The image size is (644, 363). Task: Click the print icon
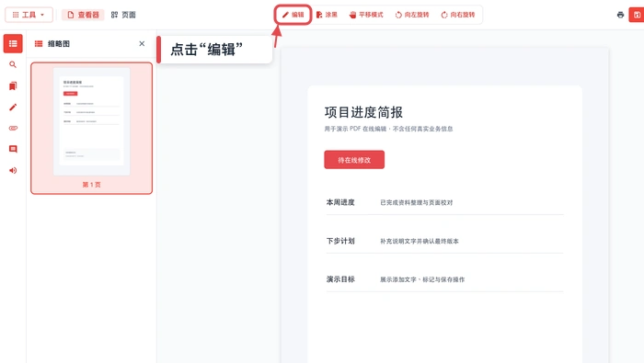pos(620,15)
